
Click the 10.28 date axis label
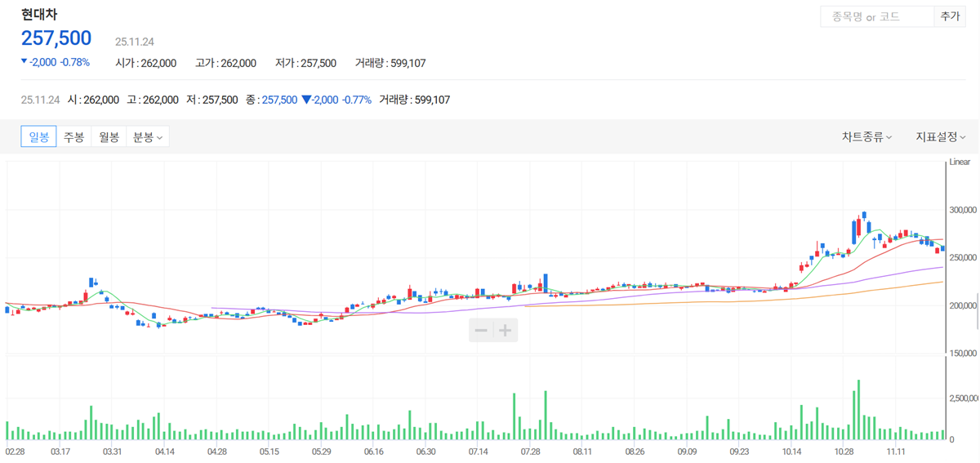coord(844,452)
